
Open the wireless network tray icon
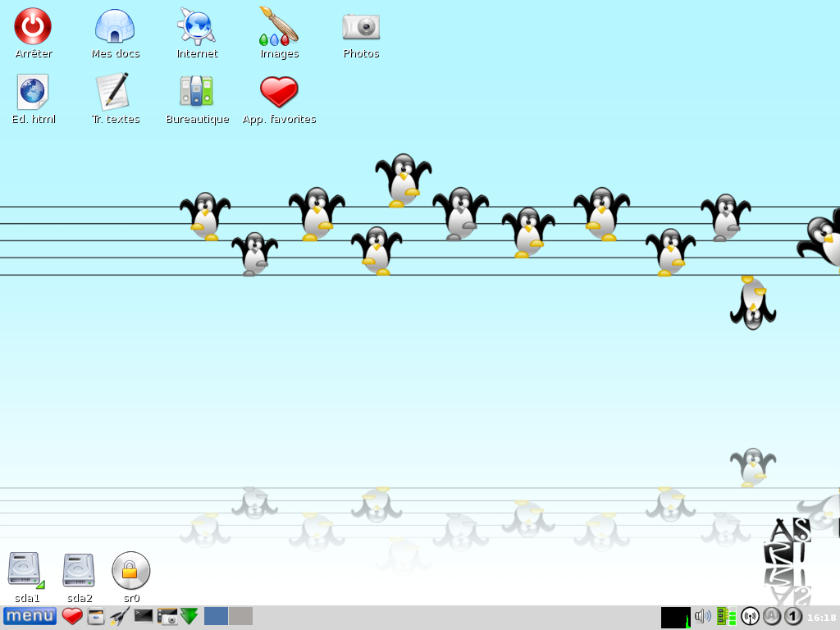click(750, 617)
